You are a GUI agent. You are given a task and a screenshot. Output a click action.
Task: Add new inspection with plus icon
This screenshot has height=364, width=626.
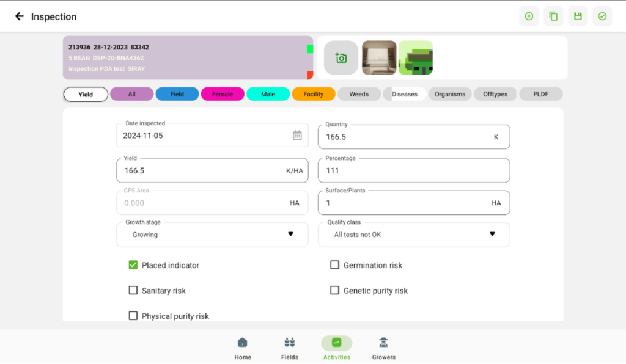pos(529,16)
